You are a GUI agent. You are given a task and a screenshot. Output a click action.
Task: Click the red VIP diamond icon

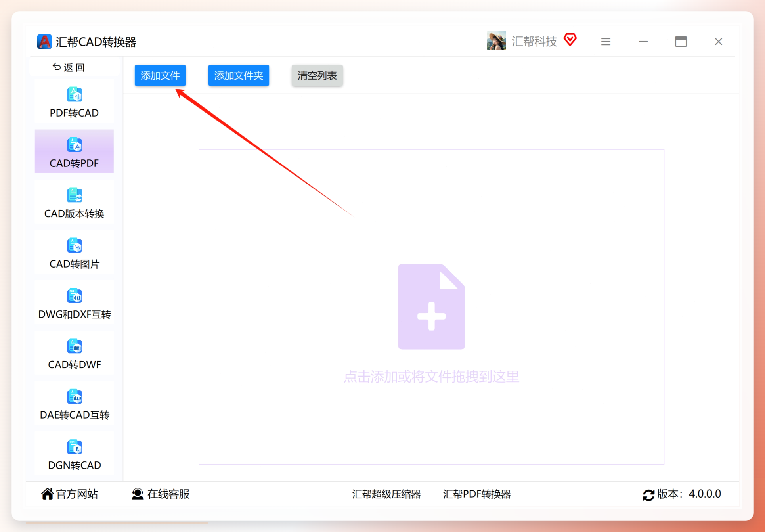[x=570, y=40]
